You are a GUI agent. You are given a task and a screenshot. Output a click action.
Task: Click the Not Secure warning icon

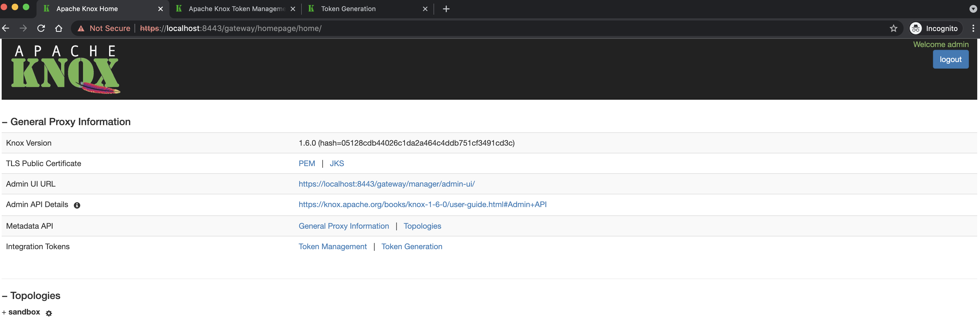click(x=81, y=29)
